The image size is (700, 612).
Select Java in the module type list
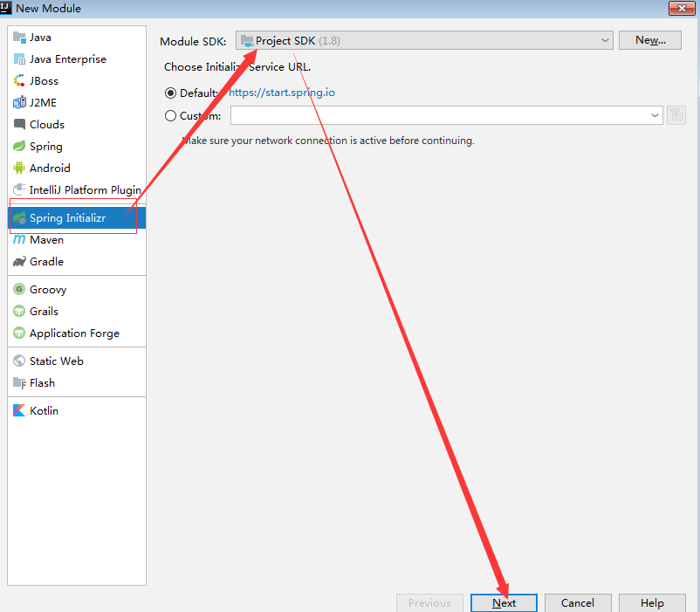pos(77,38)
